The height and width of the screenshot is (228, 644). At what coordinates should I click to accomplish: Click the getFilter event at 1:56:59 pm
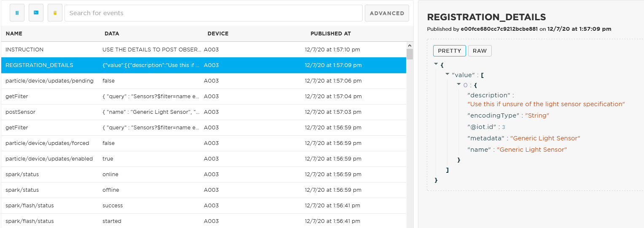pyautogui.click(x=204, y=128)
